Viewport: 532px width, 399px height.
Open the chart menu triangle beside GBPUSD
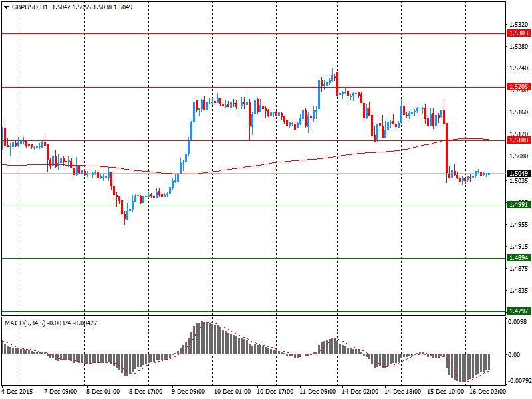(x=7, y=7)
